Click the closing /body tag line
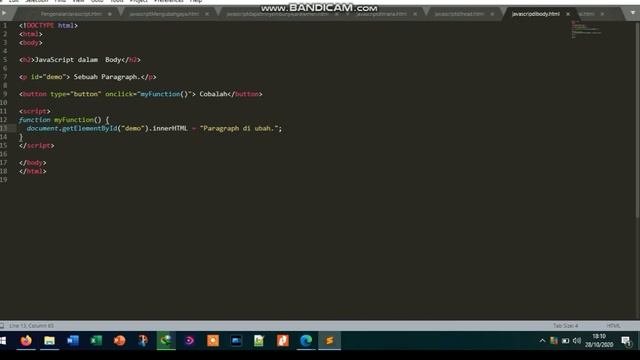Viewport: 640px width, 360px height. [x=32, y=162]
